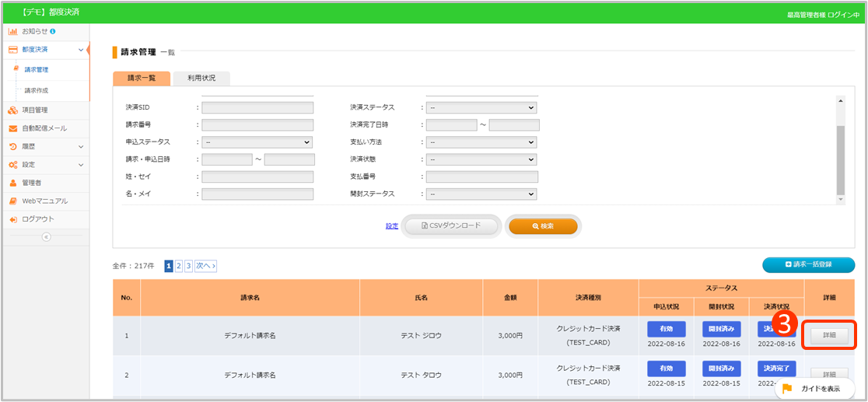
Task: Open 詳細 for the テスト ジロウ row
Action: pos(829,335)
